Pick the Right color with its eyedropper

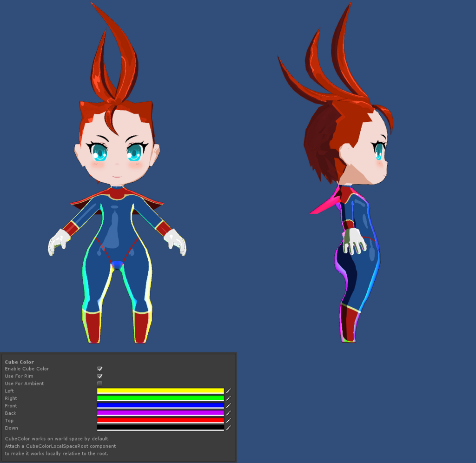228,398
